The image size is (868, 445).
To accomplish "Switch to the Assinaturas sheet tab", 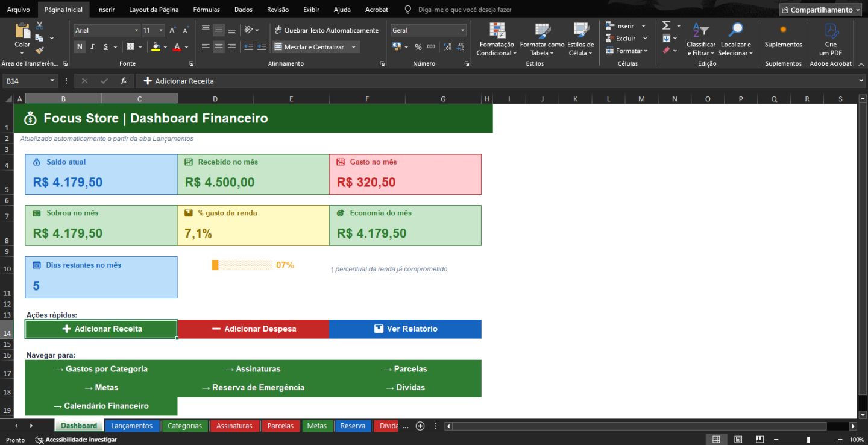I will pos(234,426).
